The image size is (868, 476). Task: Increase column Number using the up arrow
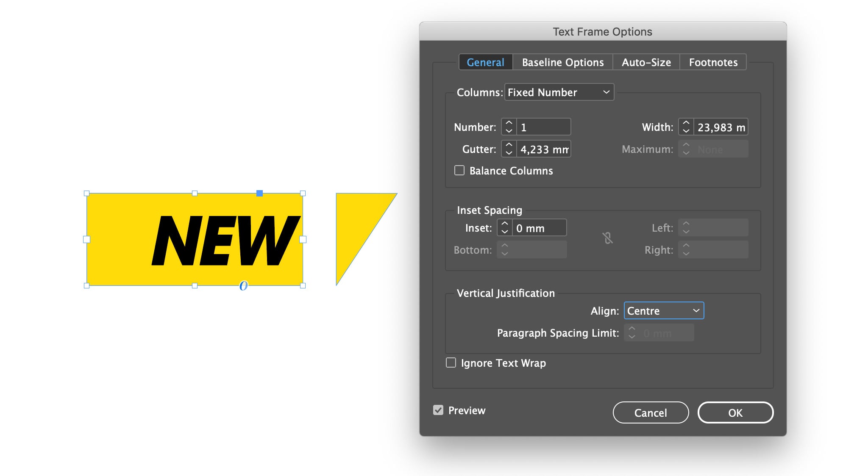pyautogui.click(x=509, y=123)
